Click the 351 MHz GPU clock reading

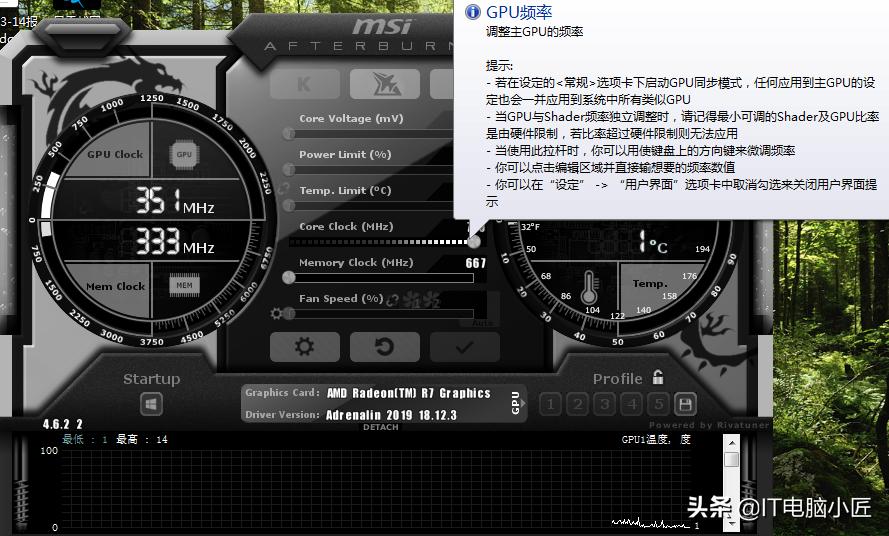coord(175,200)
